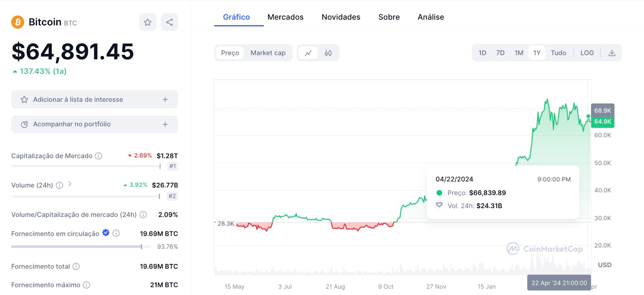
Task: Click the gray 68.9K axis price label
Action: tap(603, 110)
